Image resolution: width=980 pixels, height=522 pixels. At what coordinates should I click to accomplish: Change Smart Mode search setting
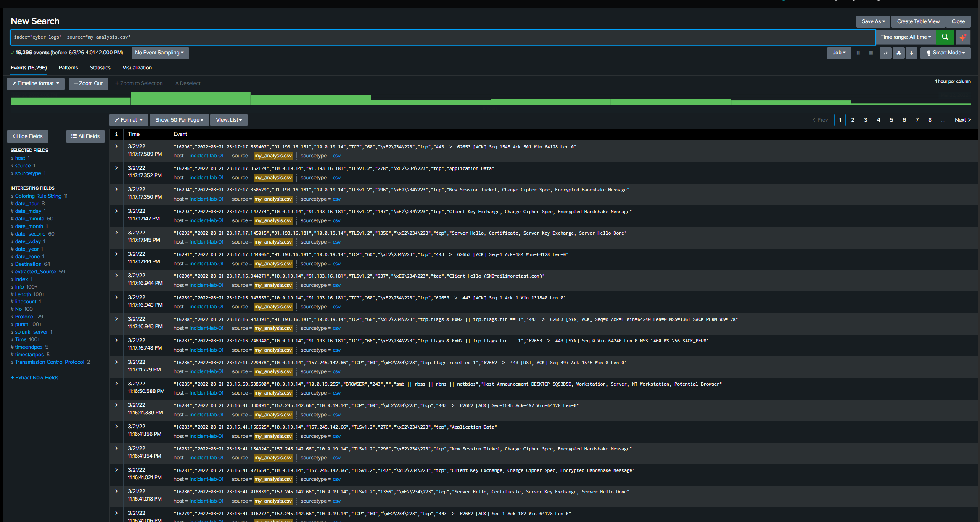(x=945, y=53)
